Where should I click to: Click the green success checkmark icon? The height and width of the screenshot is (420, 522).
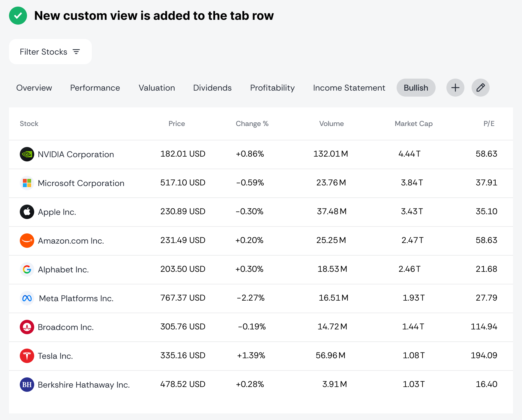click(18, 16)
